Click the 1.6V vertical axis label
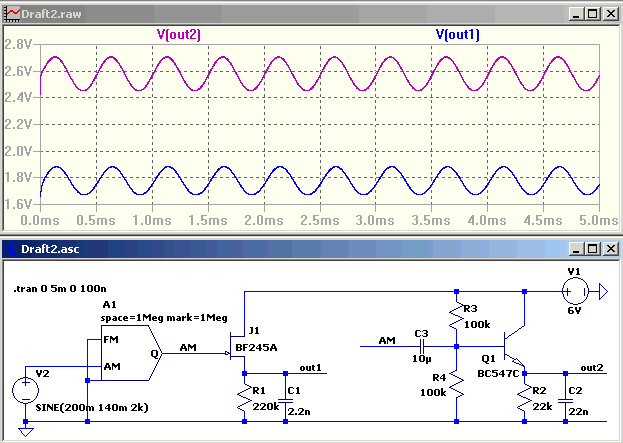Viewport: 623px width, 443px height. (18, 204)
